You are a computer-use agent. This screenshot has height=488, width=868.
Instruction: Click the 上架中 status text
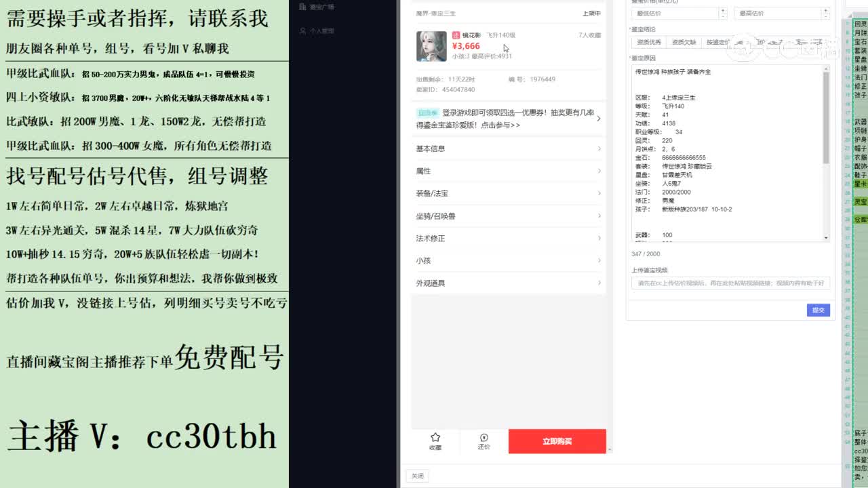click(591, 14)
